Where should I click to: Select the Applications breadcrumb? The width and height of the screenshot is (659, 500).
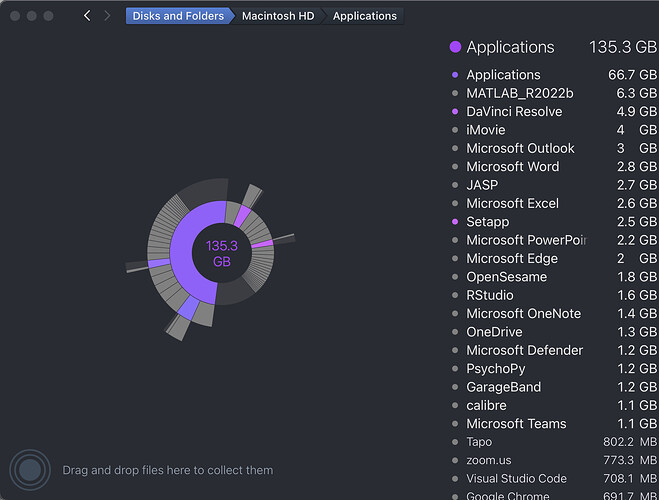[x=364, y=16]
